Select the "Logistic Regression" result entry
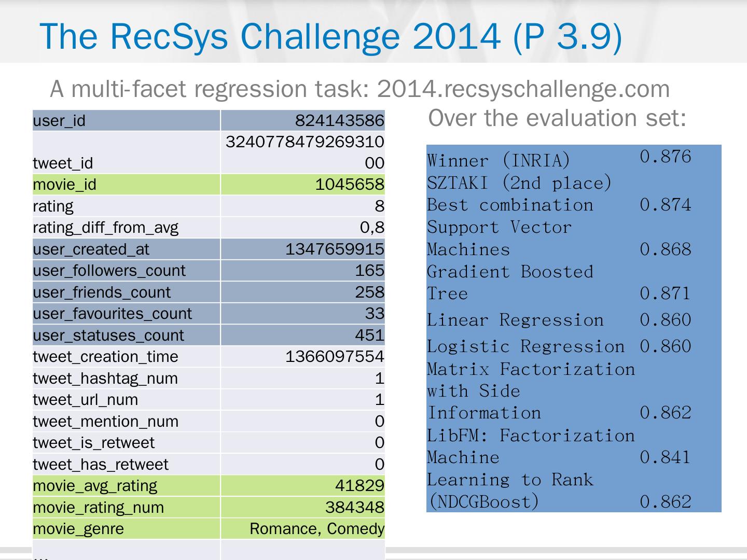Screen dimensions: 747x560 click(525, 346)
